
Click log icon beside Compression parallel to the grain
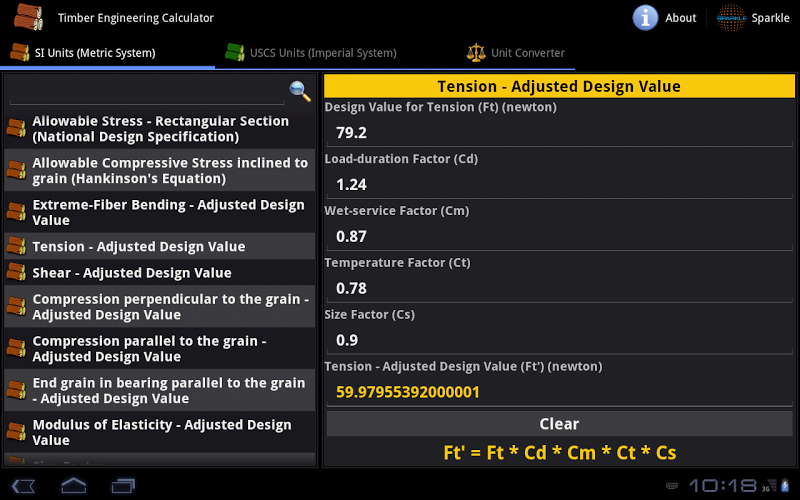tap(16, 348)
